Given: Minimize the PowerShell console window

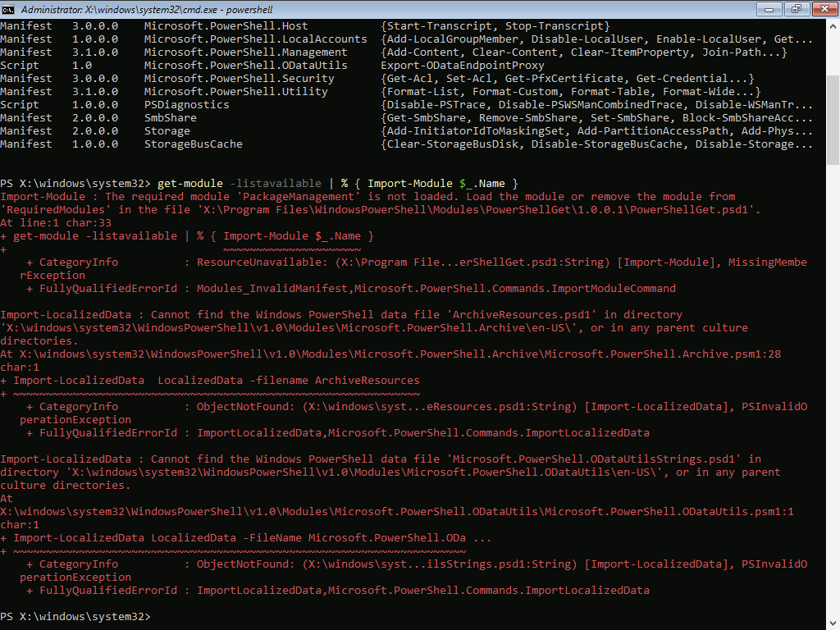Looking at the screenshot, I should click(x=771, y=9).
